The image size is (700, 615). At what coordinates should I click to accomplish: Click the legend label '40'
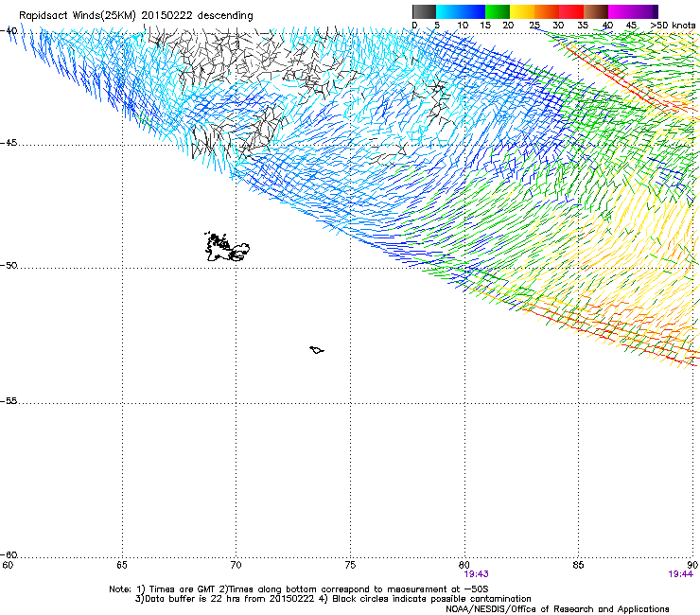pos(607,26)
